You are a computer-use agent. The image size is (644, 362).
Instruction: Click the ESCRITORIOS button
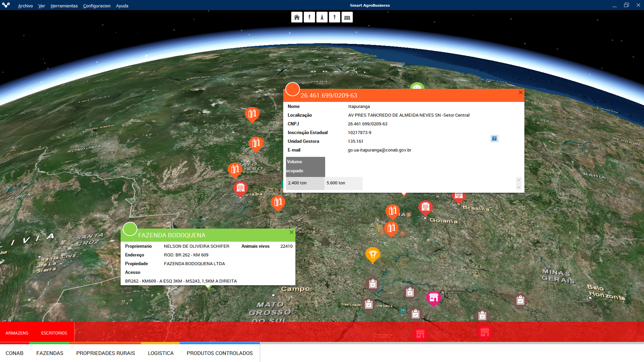(x=54, y=333)
